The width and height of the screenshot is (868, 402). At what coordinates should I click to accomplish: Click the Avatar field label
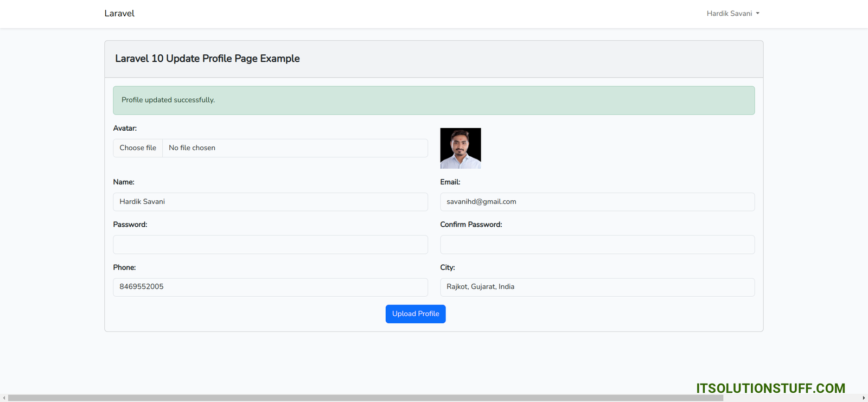click(x=125, y=129)
